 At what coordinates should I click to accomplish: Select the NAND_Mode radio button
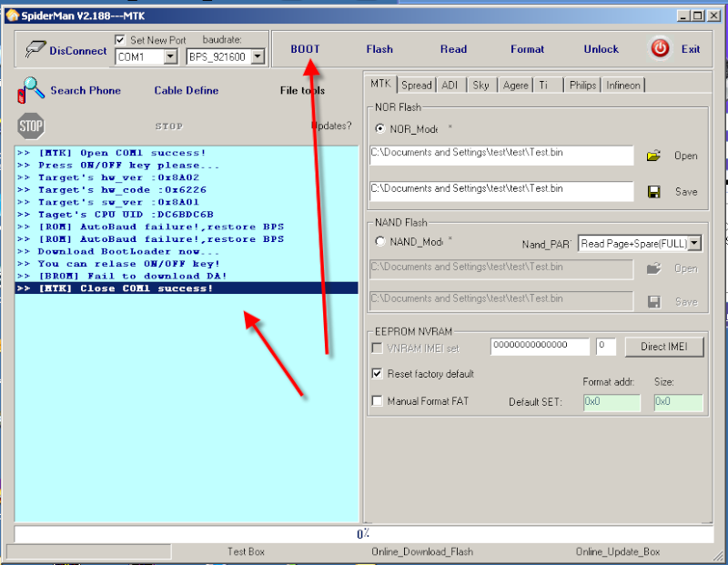380,241
